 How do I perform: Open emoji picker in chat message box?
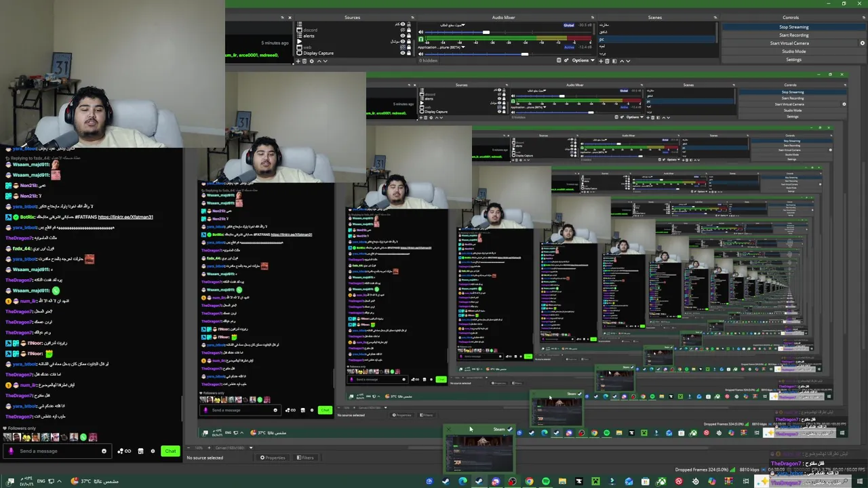(x=104, y=451)
